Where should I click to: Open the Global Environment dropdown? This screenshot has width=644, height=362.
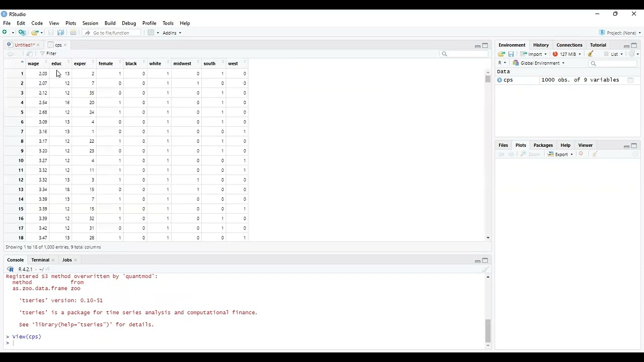(x=539, y=63)
